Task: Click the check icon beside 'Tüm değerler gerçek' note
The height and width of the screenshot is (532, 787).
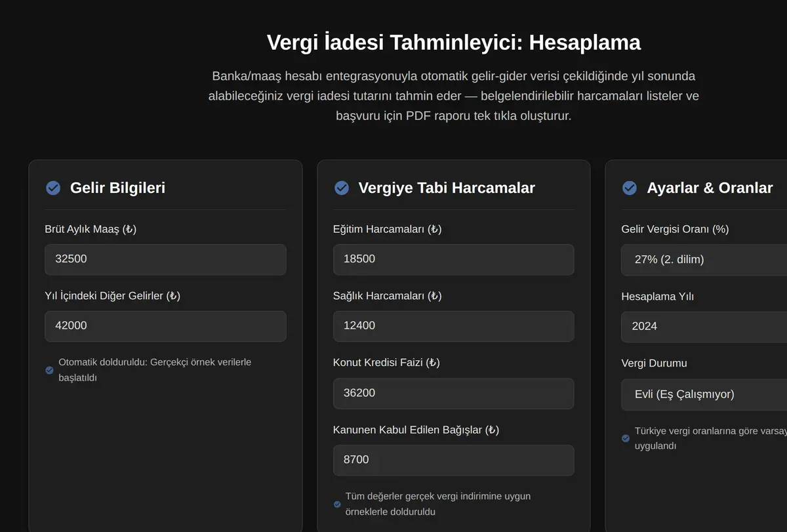Action: click(x=337, y=504)
